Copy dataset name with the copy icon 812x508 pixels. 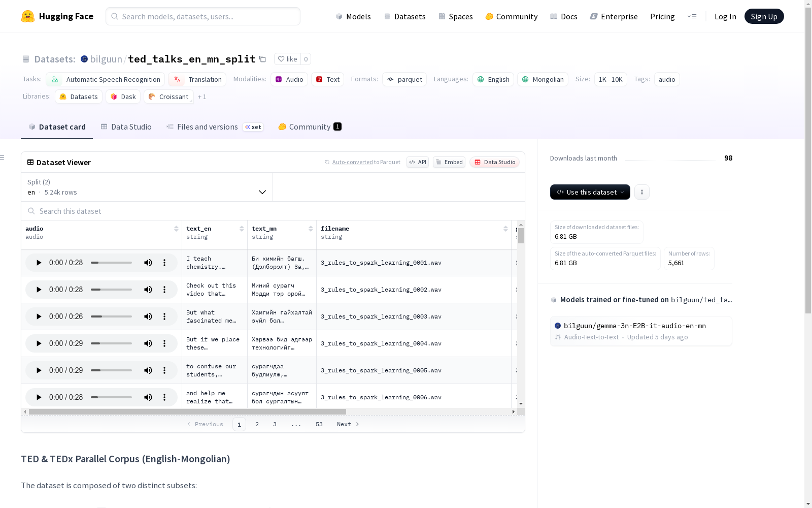pos(262,59)
